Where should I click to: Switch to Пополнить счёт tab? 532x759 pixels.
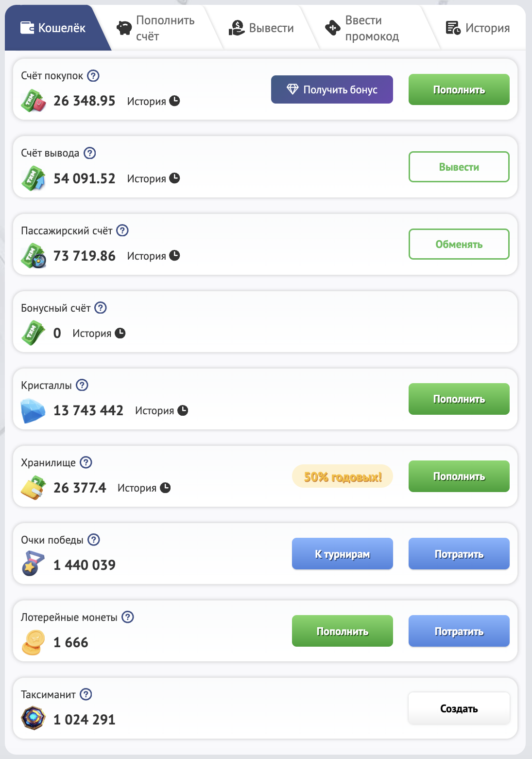tap(156, 28)
